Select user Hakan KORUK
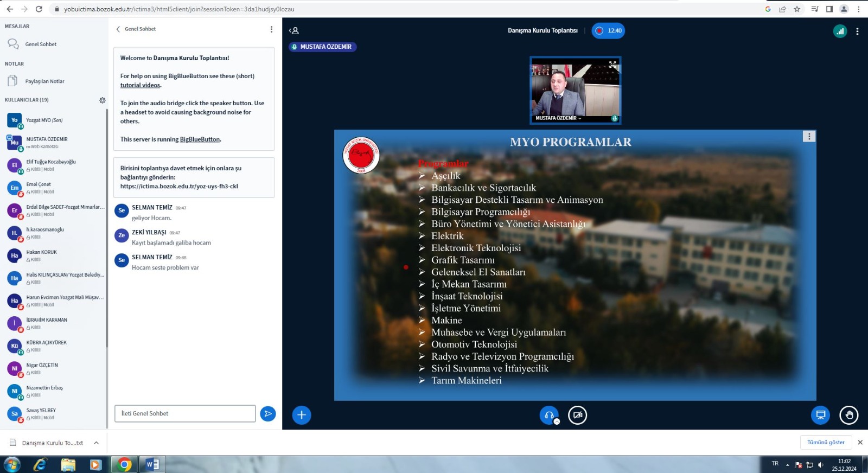 [54, 255]
